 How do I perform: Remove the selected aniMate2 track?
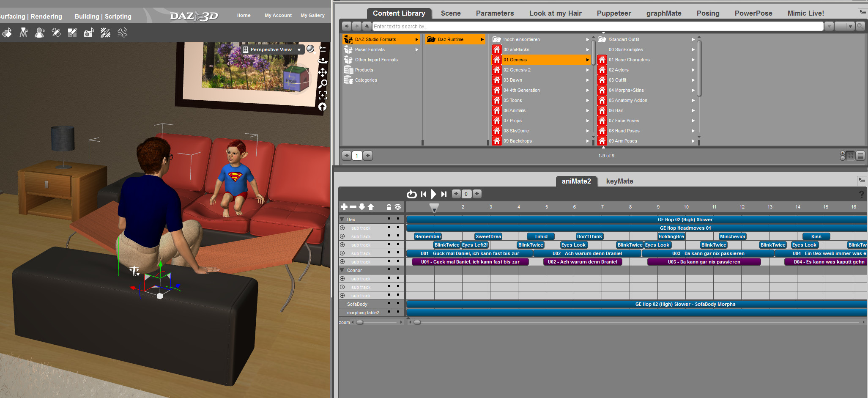[353, 207]
